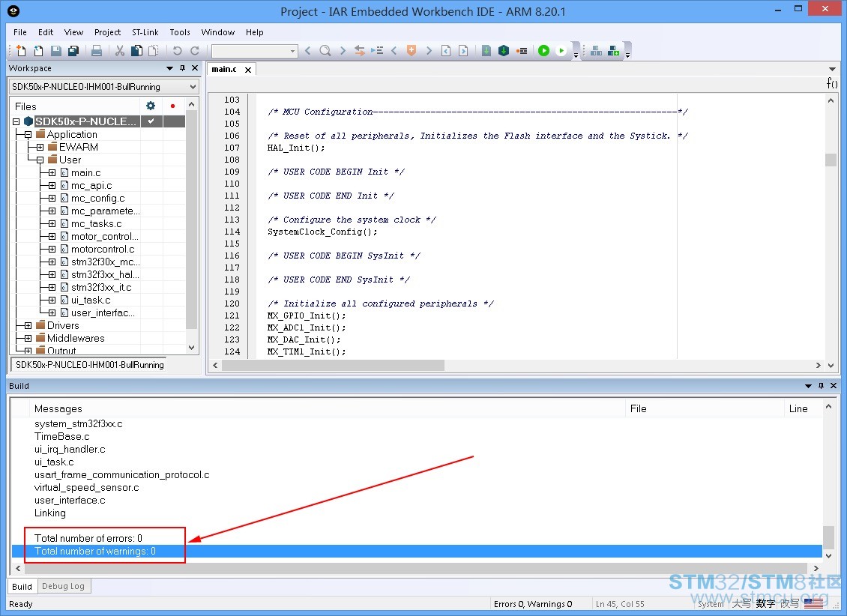Switch to the main.c editor tab

pos(224,69)
